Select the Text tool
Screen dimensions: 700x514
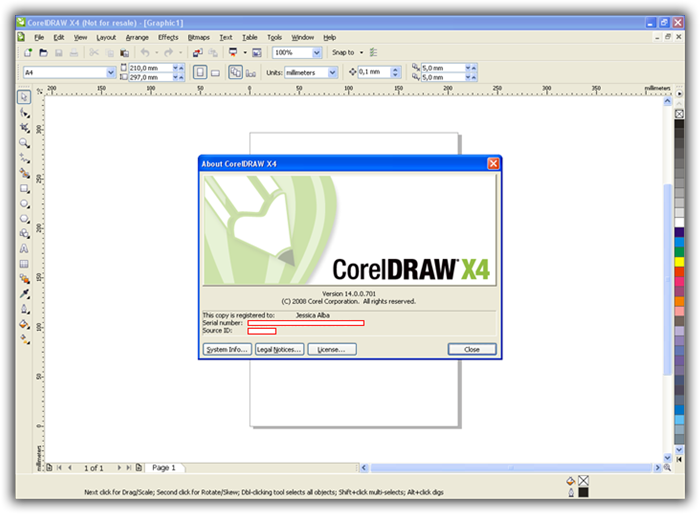(24, 249)
